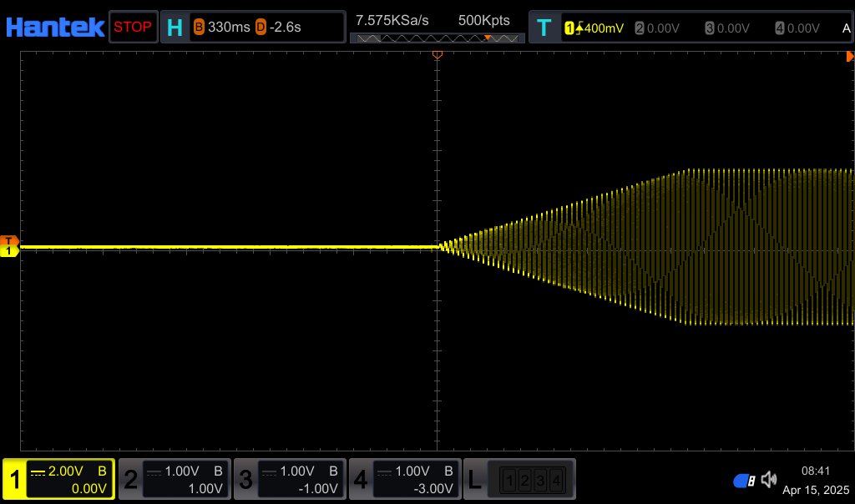Click the memory waveform overview bar
The width and height of the screenshot is (855, 504).
tap(437, 38)
